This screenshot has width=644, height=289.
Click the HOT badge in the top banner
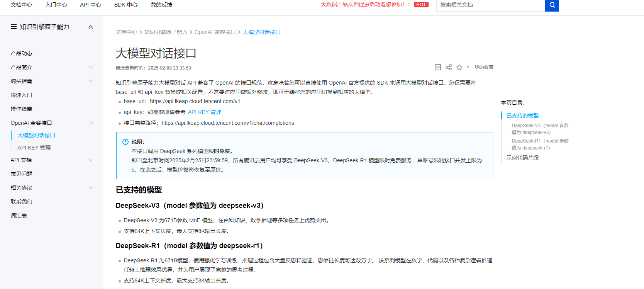pos(421,5)
